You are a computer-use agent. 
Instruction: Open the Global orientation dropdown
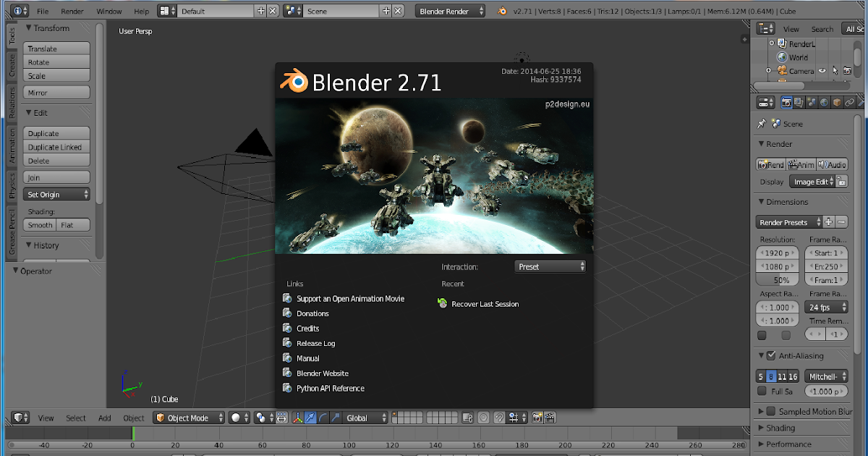coord(367,418)
